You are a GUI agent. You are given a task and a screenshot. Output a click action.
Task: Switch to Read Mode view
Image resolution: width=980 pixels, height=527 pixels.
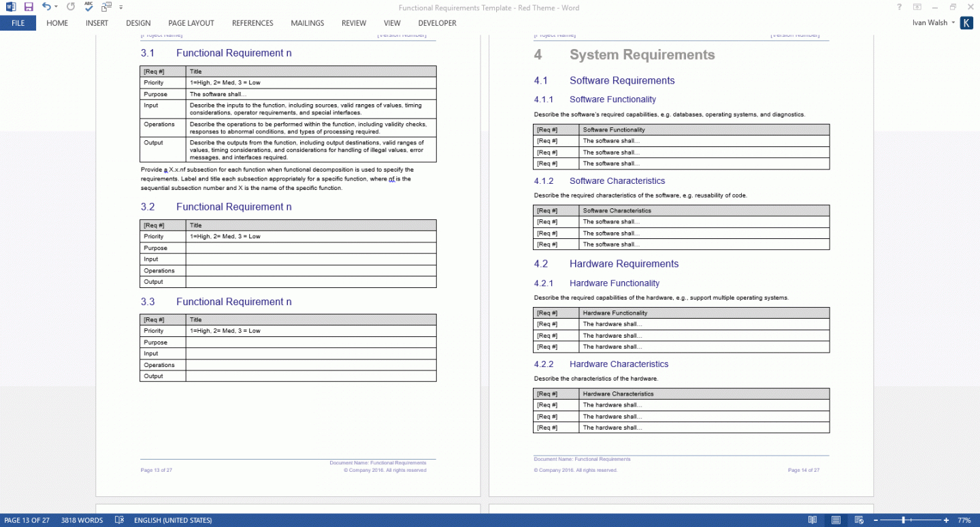pos(813,520)
